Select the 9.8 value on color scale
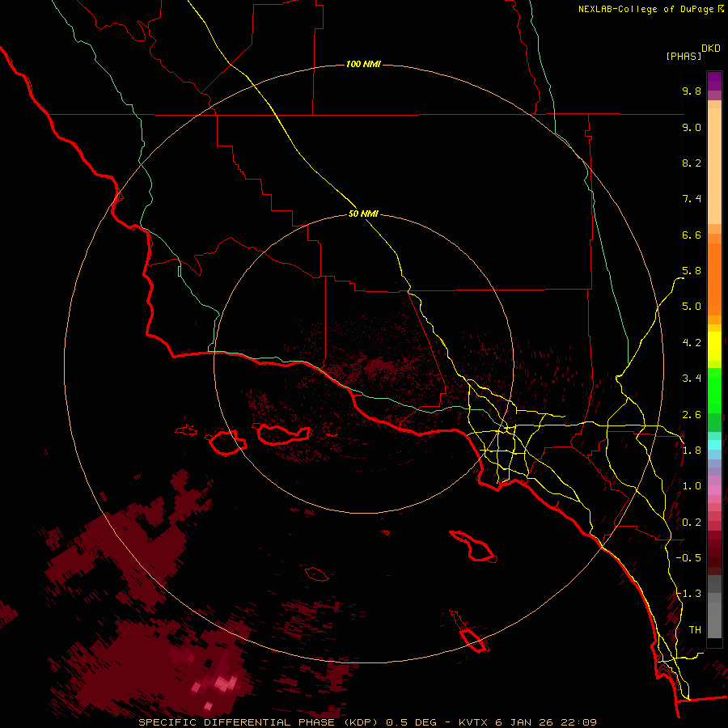Image resolution: width=728 pixels, height=728 pixels. (692, 91)
